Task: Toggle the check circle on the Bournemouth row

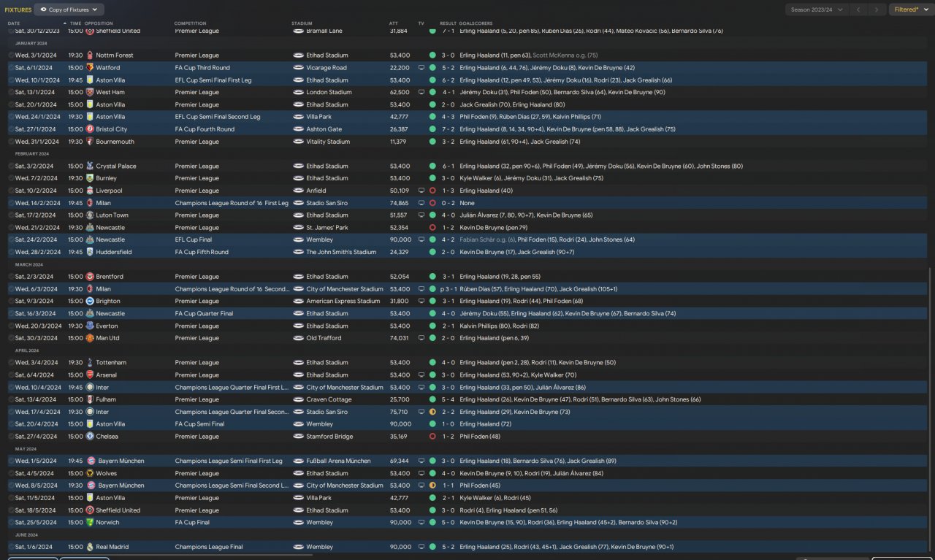Action: point(11,142)
